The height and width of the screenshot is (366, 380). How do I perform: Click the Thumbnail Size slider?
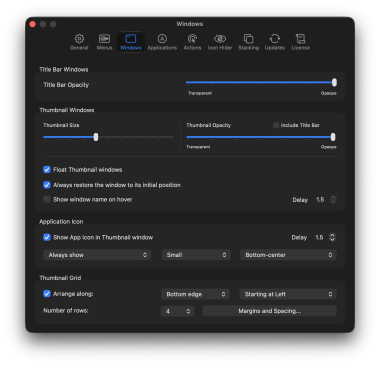(x=108, y=137)
